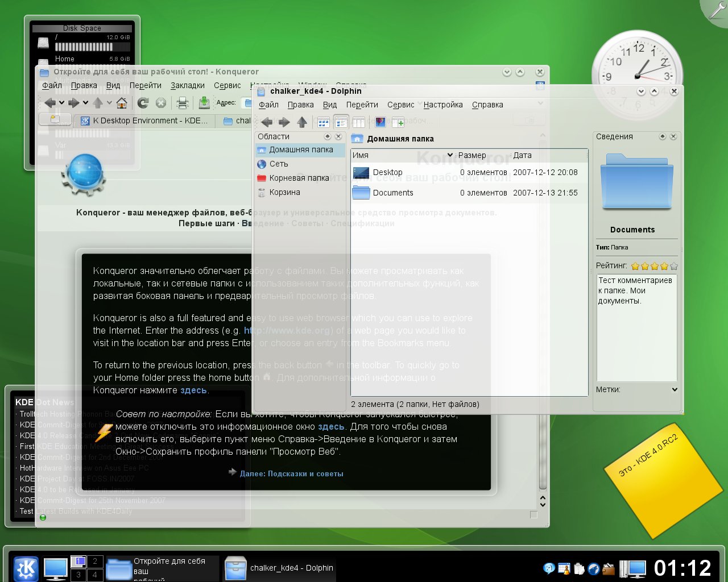Switch to Konqueror taskbar button
The image size is (728, 582).
(x=162, y=568)
